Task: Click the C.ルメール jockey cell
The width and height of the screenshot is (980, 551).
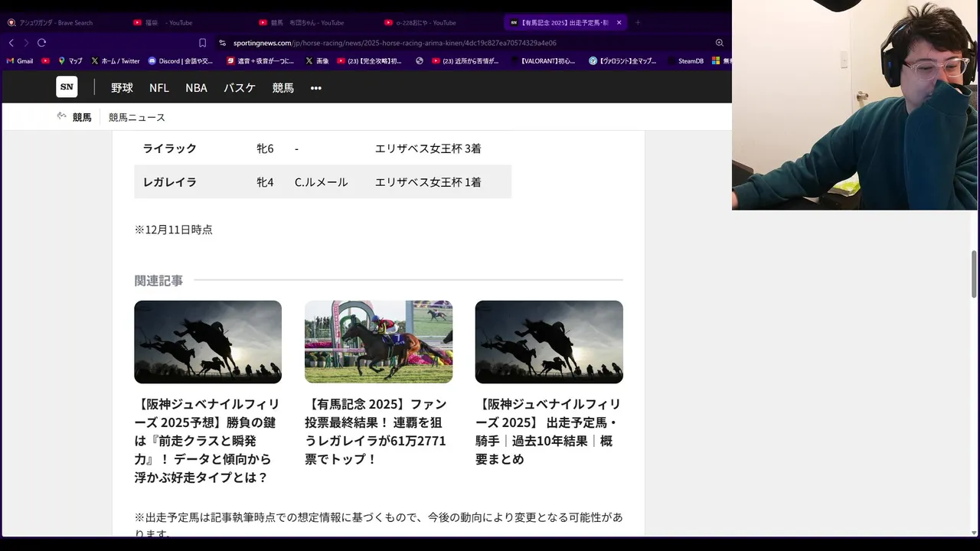Action: [x=322, y=182]
